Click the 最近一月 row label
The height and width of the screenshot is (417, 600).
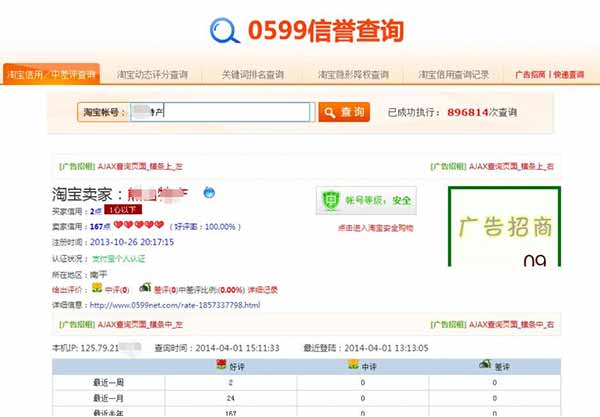108,398
